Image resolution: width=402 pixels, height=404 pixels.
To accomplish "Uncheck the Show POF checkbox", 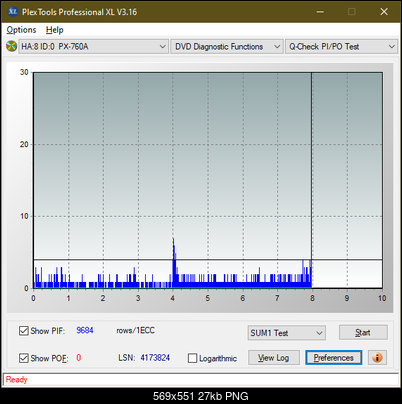I will (x=24, y=358).
